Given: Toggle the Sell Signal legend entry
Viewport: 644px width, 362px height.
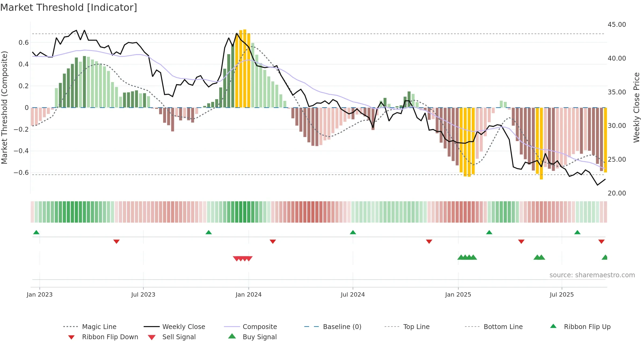Looking at the screenshot, I should pyautogui.click(x=172, y=337).
